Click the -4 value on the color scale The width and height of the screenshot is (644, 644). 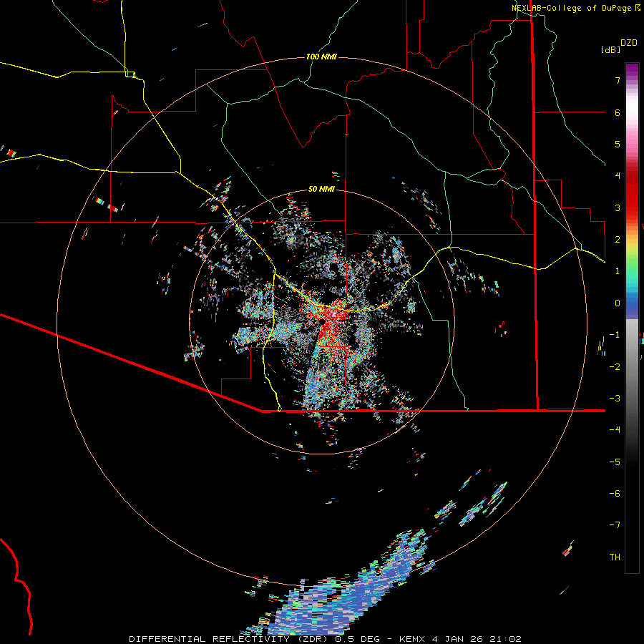(615, 430)
